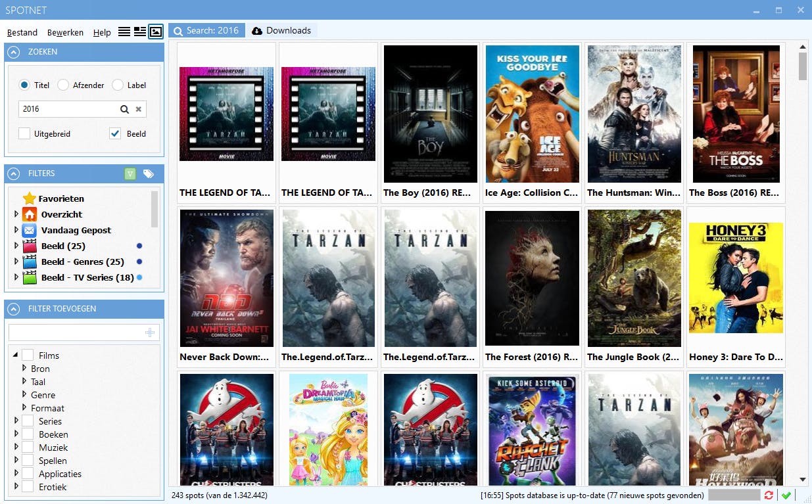Image resolution: width=812 pixels, height=504 pixels.
Task: Clear the search text with X icon
Action: point(139,109)
